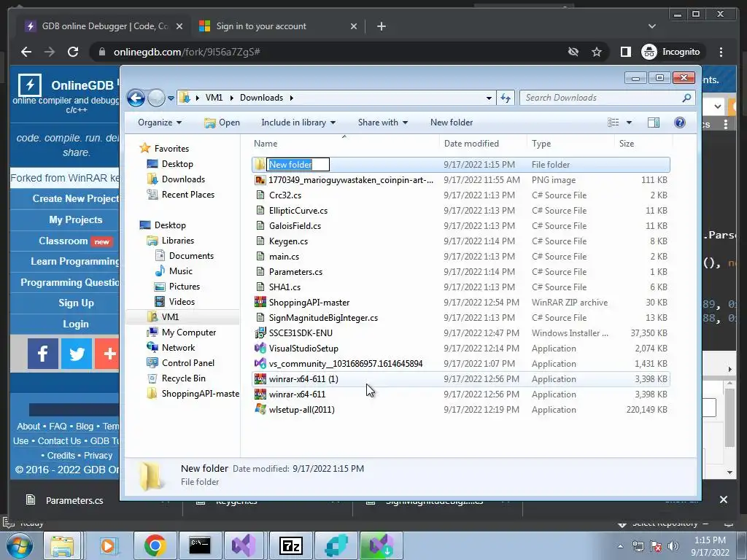
Task: Select ShoppingAPI-master ZIP archive icon
Action: pos(260,303)
